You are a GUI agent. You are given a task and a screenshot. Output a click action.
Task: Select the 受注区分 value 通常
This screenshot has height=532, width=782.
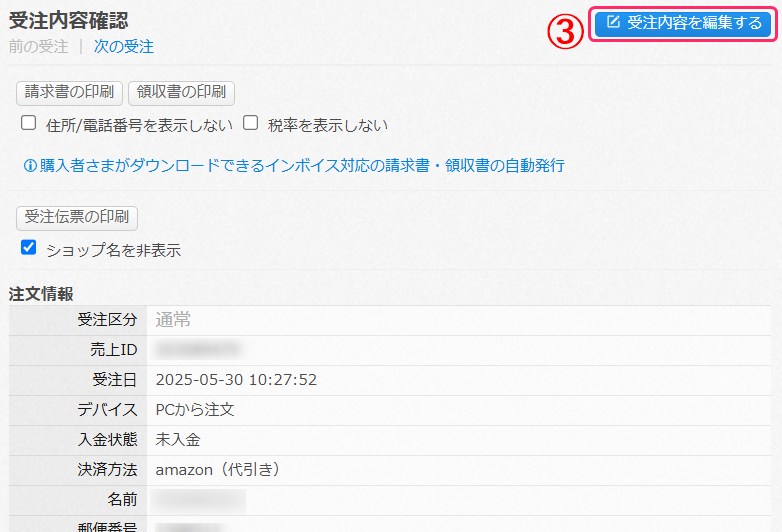pyautogui.click(x=173, y=320)
